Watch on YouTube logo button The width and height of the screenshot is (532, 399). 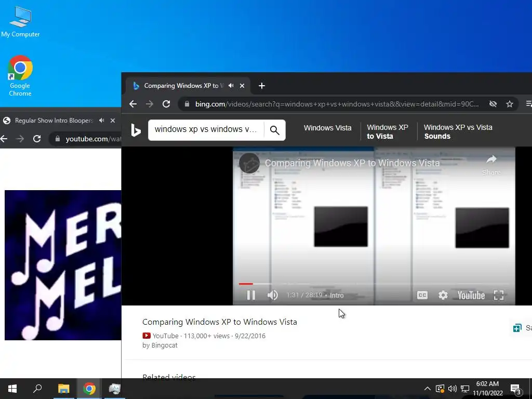(x=471, y=295)
